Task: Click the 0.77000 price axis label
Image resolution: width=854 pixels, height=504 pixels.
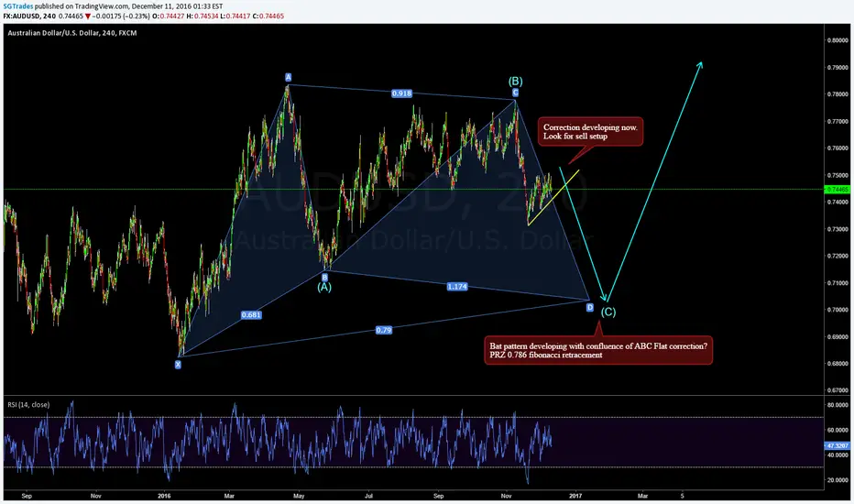Action: tap(838, 122)
